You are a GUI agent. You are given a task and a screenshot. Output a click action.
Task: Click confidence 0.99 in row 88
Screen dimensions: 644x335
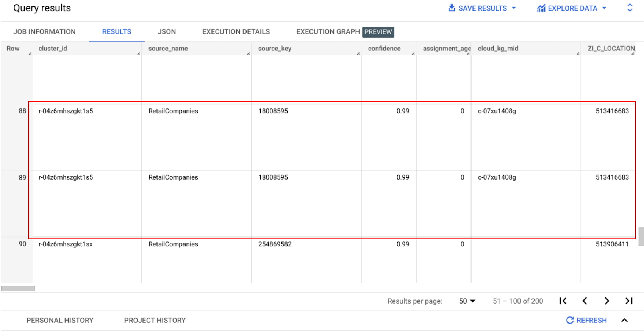(403, 111)
